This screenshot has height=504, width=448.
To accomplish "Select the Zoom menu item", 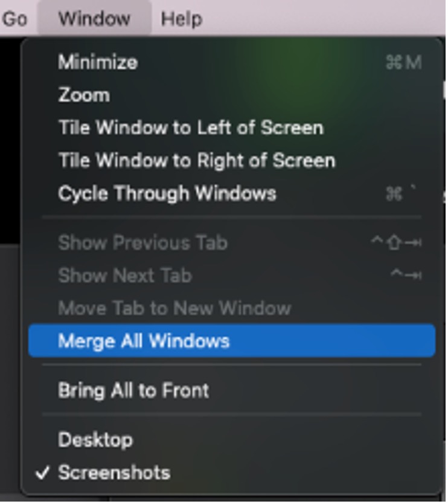I will point(84,95).
